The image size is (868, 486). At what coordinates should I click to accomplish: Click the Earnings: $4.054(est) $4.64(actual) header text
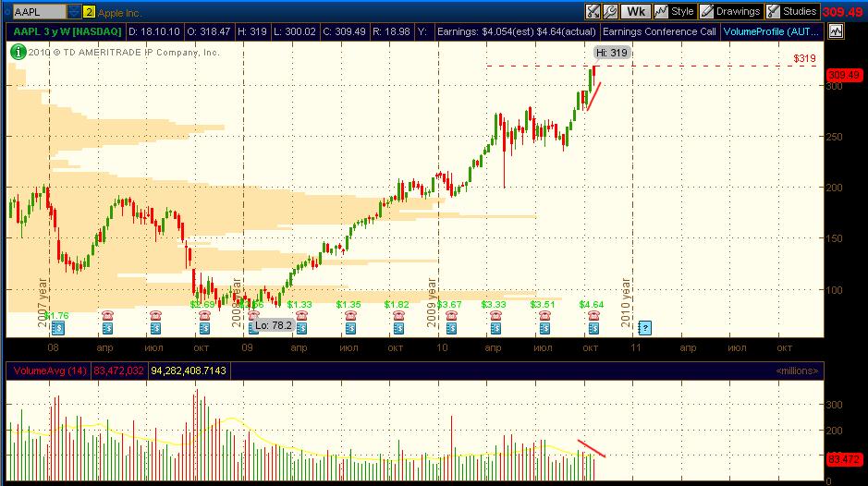(517, 31)
